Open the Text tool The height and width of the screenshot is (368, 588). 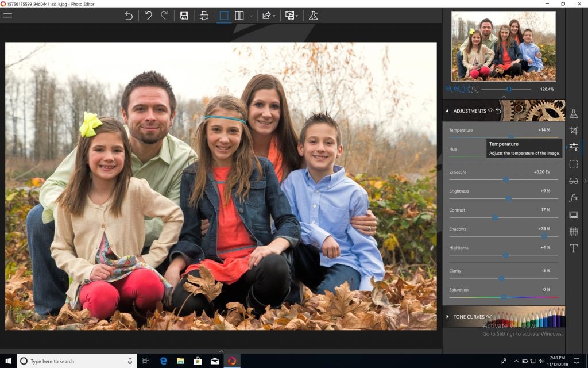pos(574,248)
